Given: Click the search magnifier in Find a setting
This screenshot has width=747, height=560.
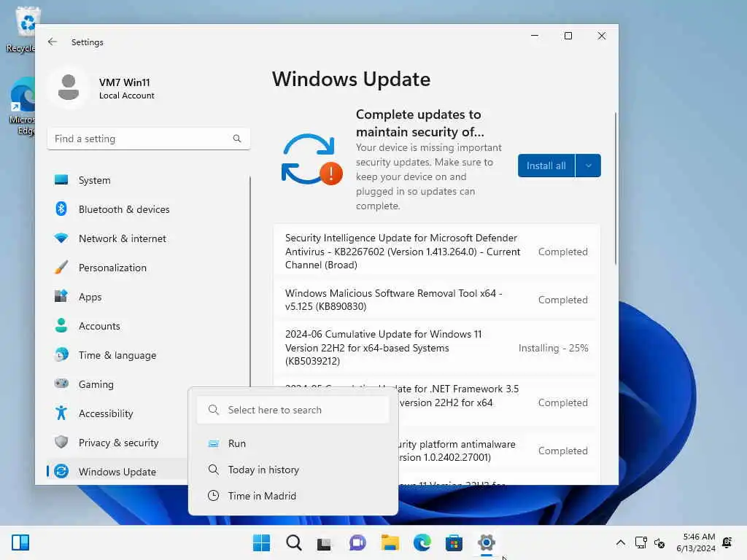Looking at the screenshot, I should click(237, 139).
